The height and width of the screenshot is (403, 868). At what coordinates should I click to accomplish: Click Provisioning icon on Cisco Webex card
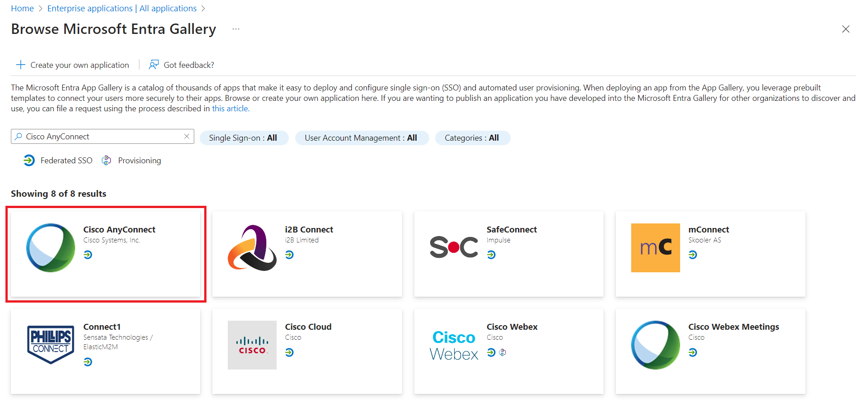503,352
